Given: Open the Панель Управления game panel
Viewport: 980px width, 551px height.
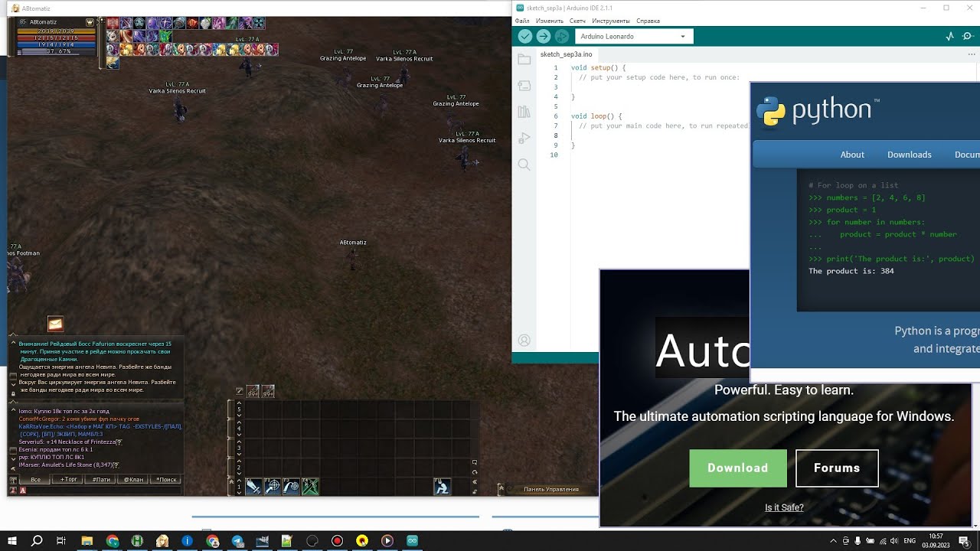Looking at the screenshot, I should tap(551, 489).
